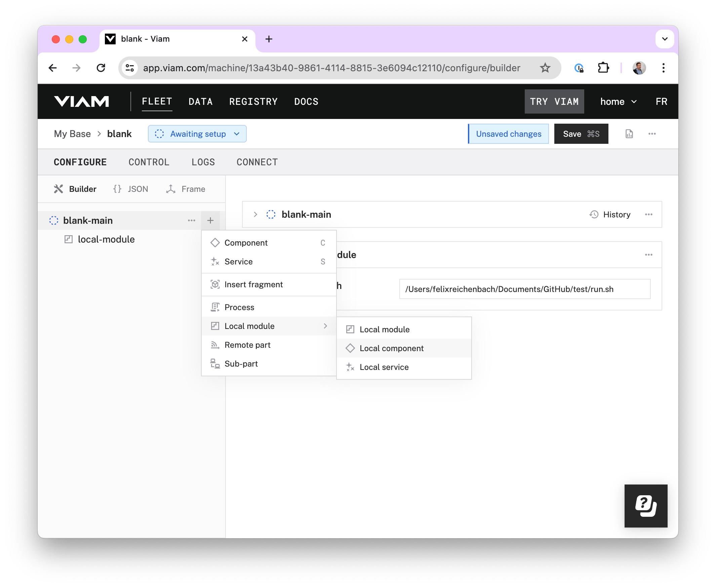Expand the Local module submenu arrow
Image resolution: width=716 pixels, height=588 pixels.
pos(325,326)
